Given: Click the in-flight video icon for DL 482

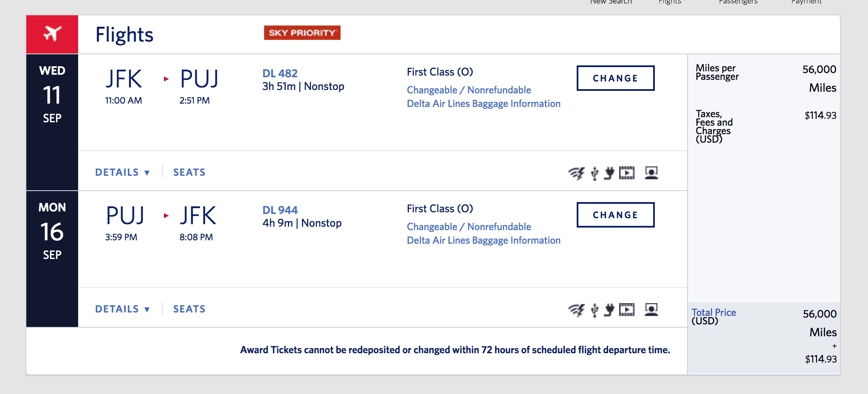Looking at the screenshot, I should click(x=627, y=173).
